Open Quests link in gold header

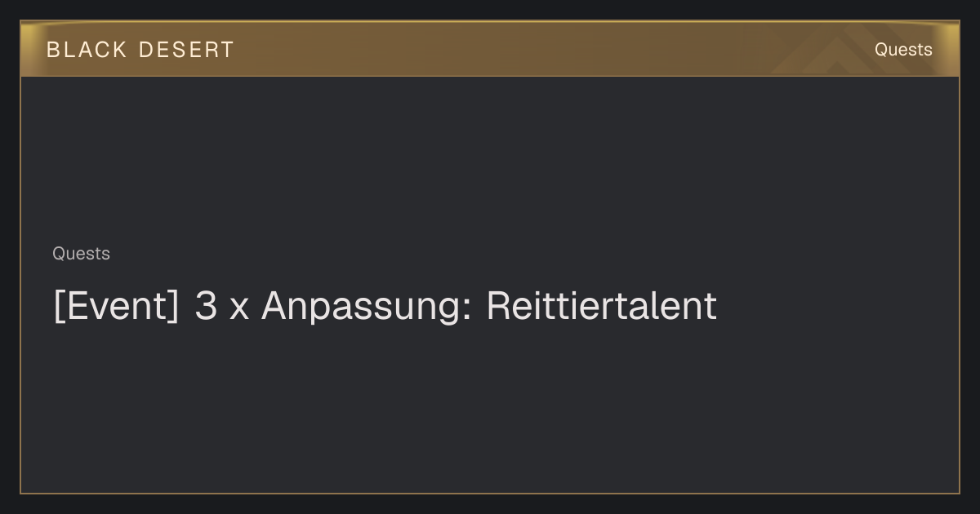[903, 50]
